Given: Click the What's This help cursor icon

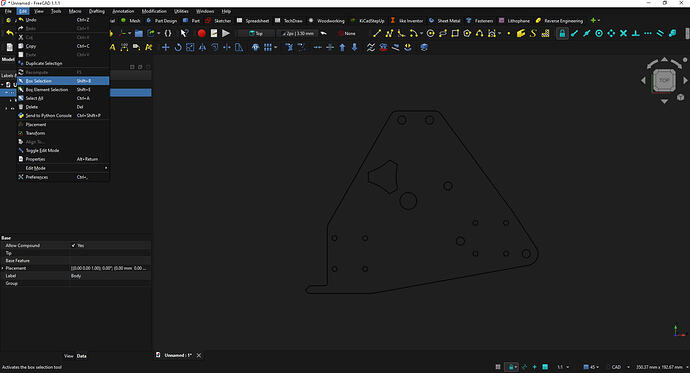Looking at the screenshot, I should (x=184, y=33).
